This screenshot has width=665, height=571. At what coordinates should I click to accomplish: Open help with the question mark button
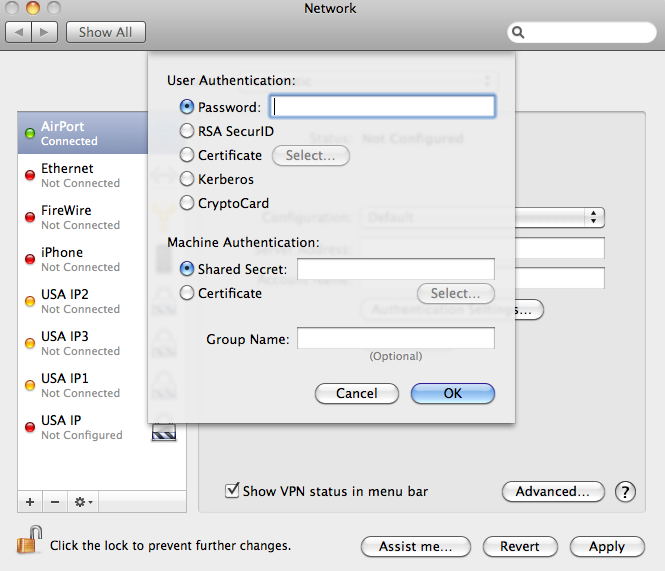click(x=625, y=492)
